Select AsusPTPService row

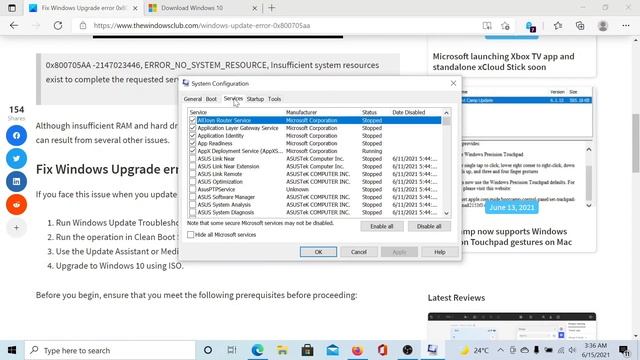click(315, 189)
